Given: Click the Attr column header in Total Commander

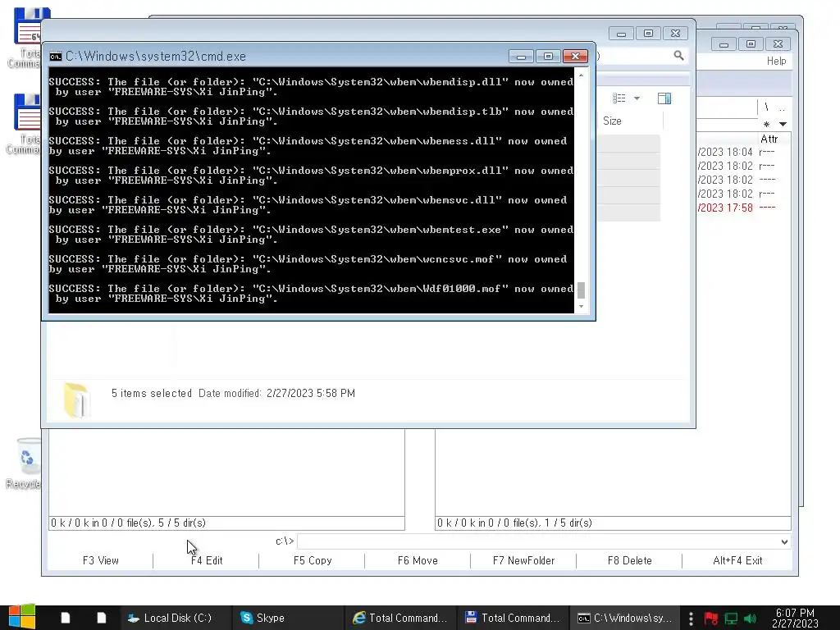Looking at the screenshot, I should pos(769,139).
